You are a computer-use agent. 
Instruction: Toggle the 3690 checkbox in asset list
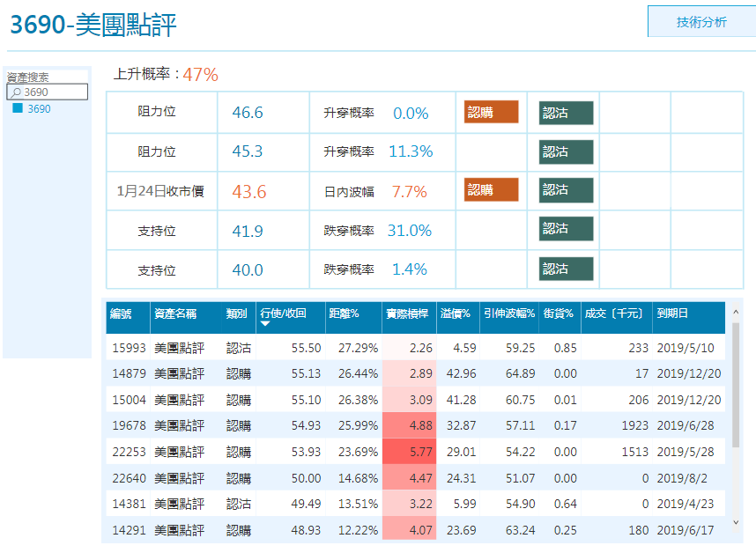(18, 108)
